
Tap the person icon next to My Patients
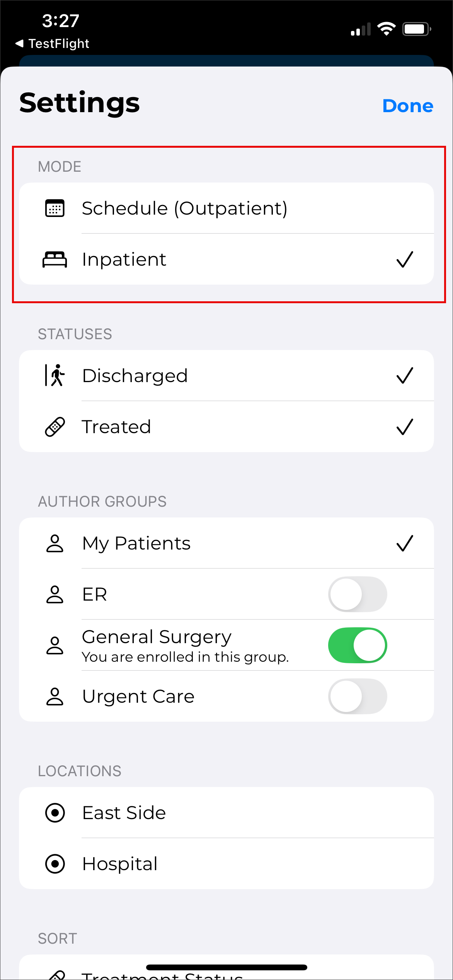(x=55, y=543)
